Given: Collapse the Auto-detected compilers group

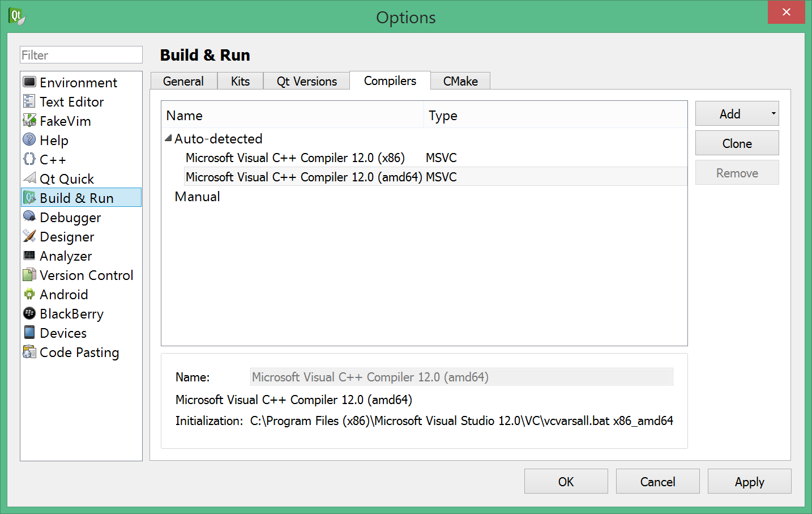Looking at the screenshot, I should (168, 138).
